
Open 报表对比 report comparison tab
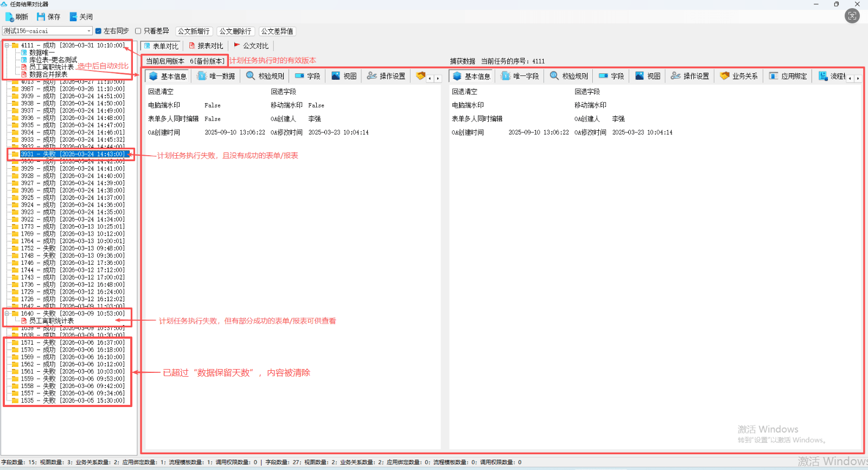pos(206,46)
